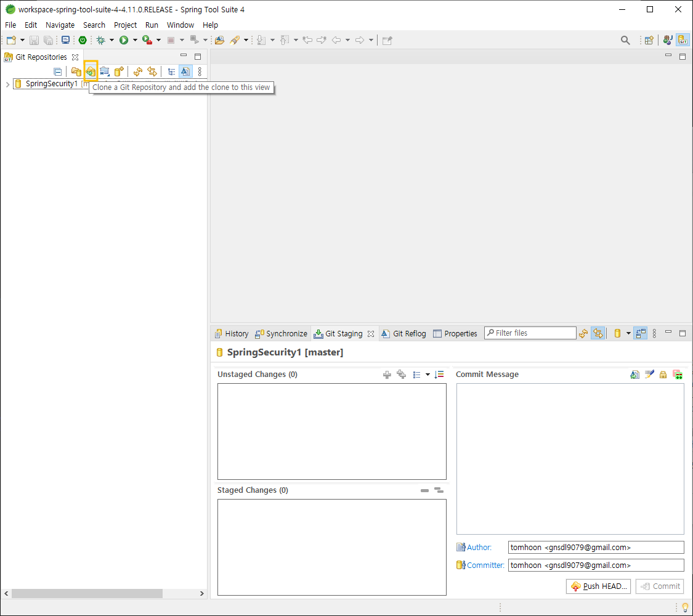Image resolution: width=693 pixels, height=616 pixels.
Task: Unstage all files with double minus icon
Action: [439, 490]
